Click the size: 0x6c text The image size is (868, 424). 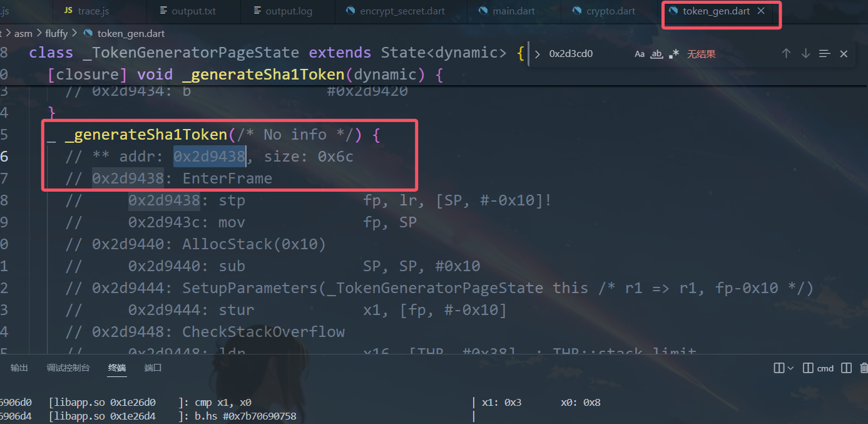(x=309, y=157)
